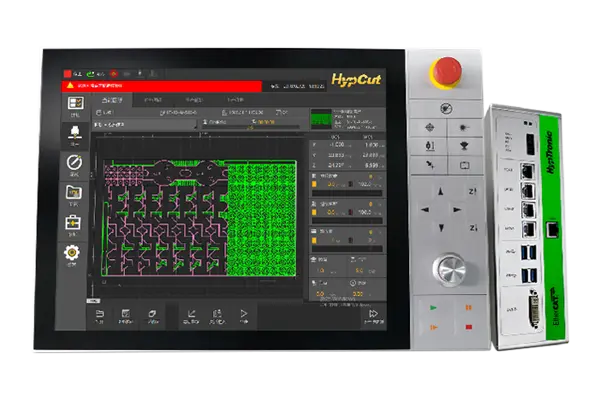
Task: Click the HypCut logo
Action: click(356, 80)
